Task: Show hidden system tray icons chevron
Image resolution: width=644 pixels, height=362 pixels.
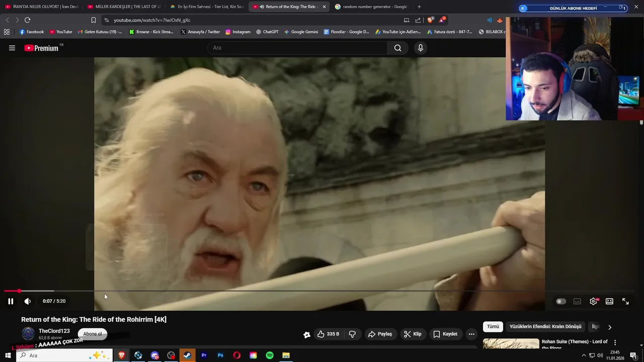Action: [584, 355]
